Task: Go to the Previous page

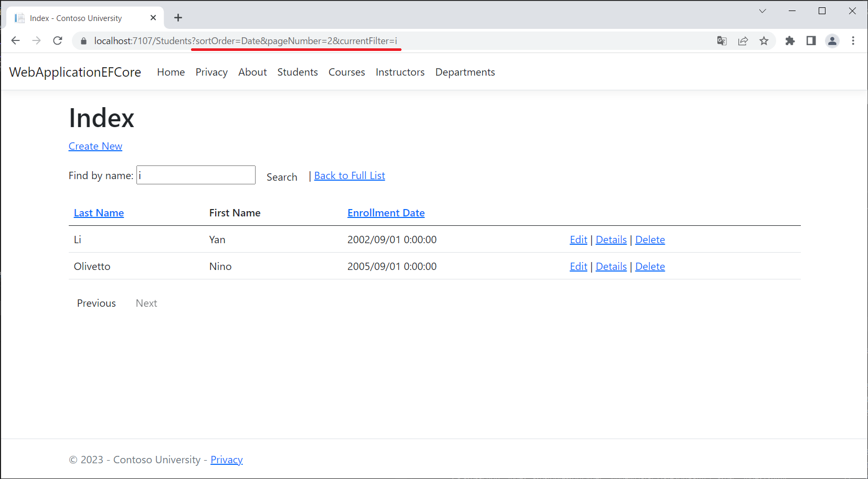Action: 96,303
